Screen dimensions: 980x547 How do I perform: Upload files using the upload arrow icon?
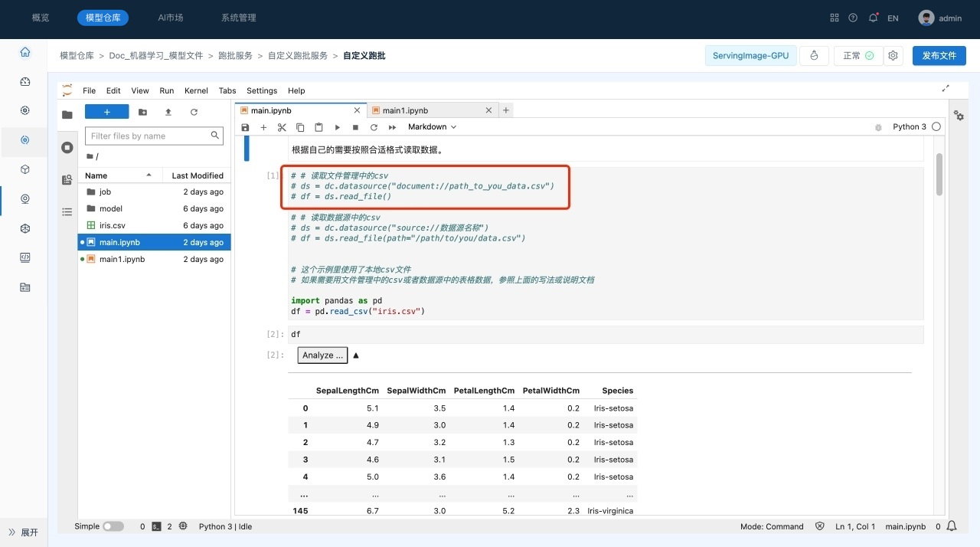(168, 112)
